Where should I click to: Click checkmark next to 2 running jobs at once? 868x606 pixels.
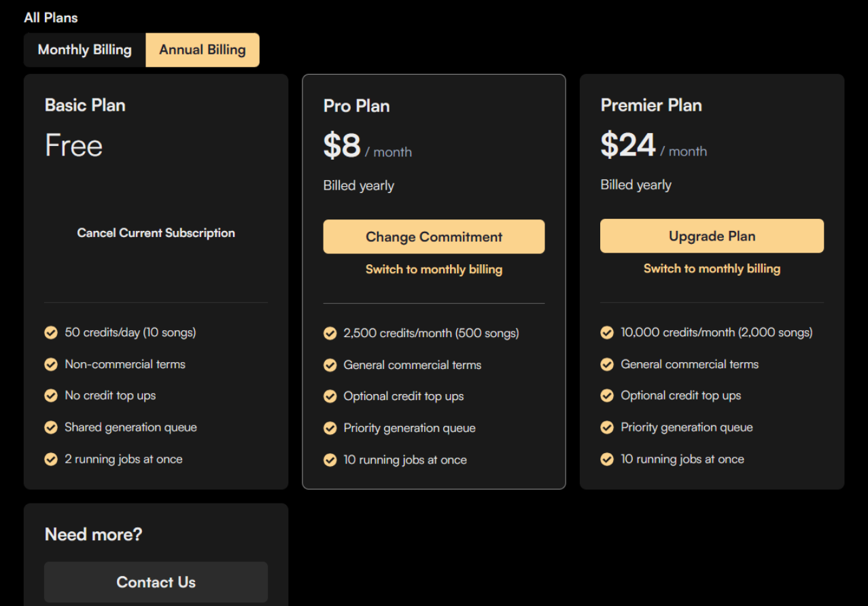[x=51, y=460]
